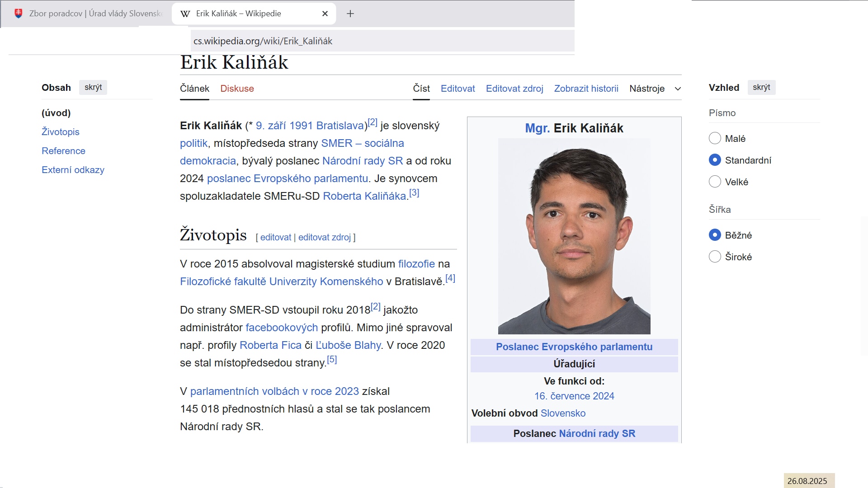This screenshot has height=488, width=868.
Task: Jump to Externí odkazy in contents
Action: [x=73, y=170]
